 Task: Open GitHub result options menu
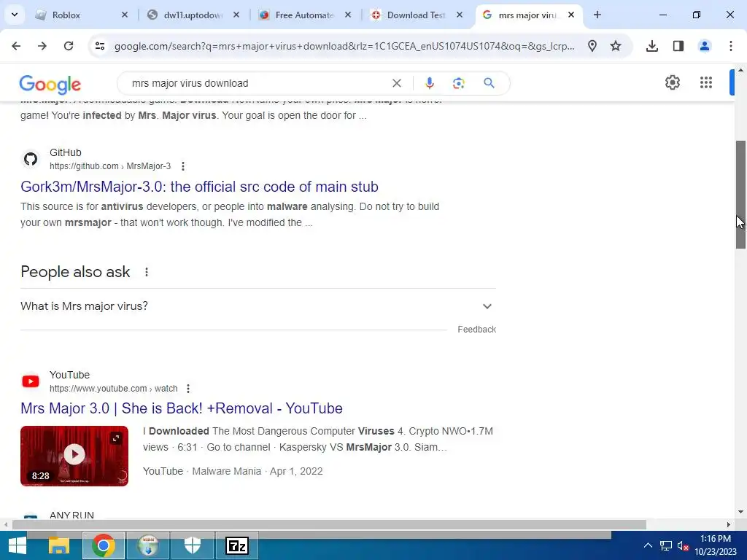coord(183,166)
